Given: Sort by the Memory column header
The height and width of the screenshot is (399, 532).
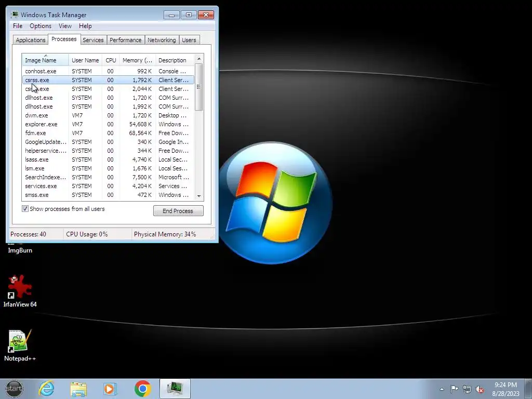Looking at the screenshot, I should tap(137, 60).
